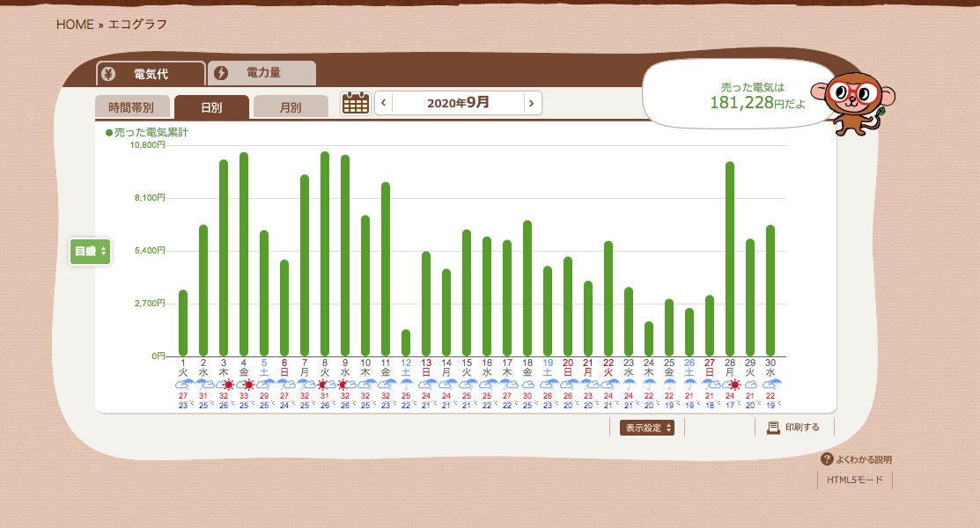Image resolution: width=980 pixels, height=528 pixels.
Task: Open よくわかる説明 help link
Action: pyautogui.click(x=856, y=459)
